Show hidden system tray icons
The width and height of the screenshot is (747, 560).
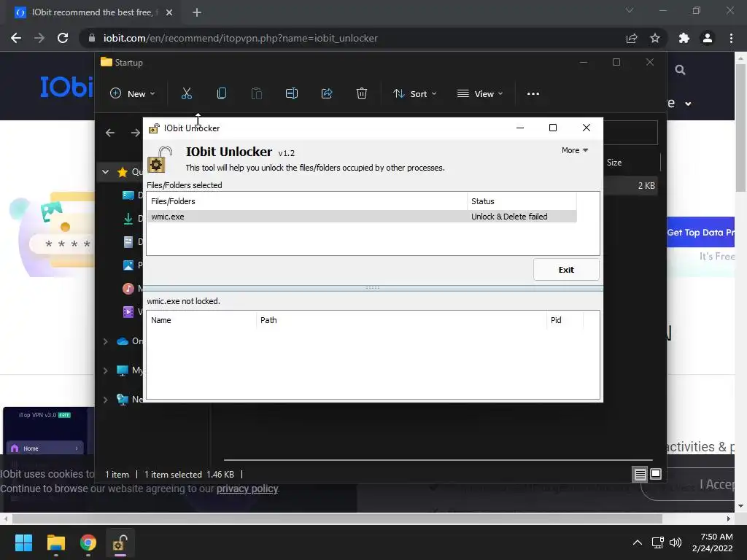[638, 542]
